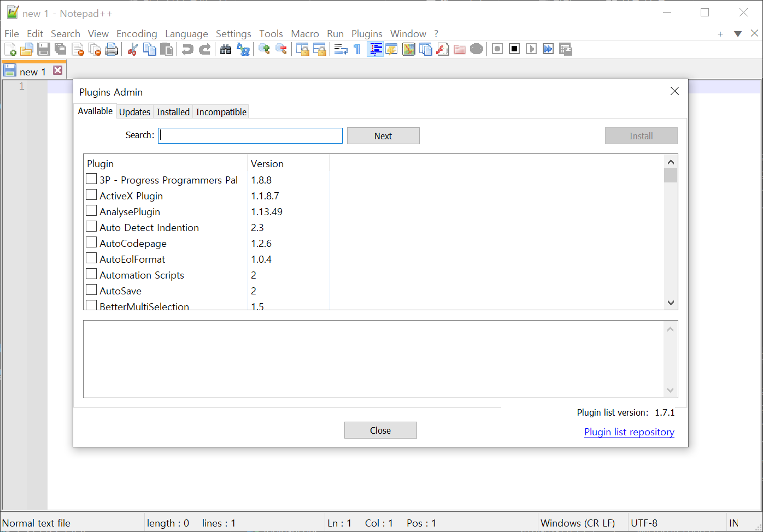Click the Cut scissors icon
The height and width of the screenshot is (532, 763).
pos(132,49)
